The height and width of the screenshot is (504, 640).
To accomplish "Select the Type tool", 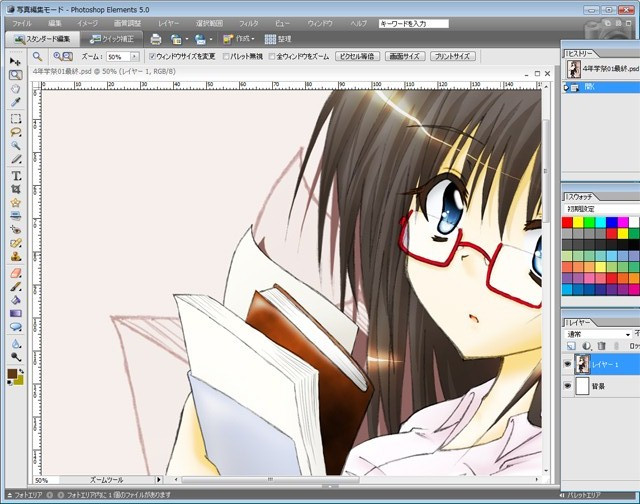I will pyautogui.click(x=16, y=176).
